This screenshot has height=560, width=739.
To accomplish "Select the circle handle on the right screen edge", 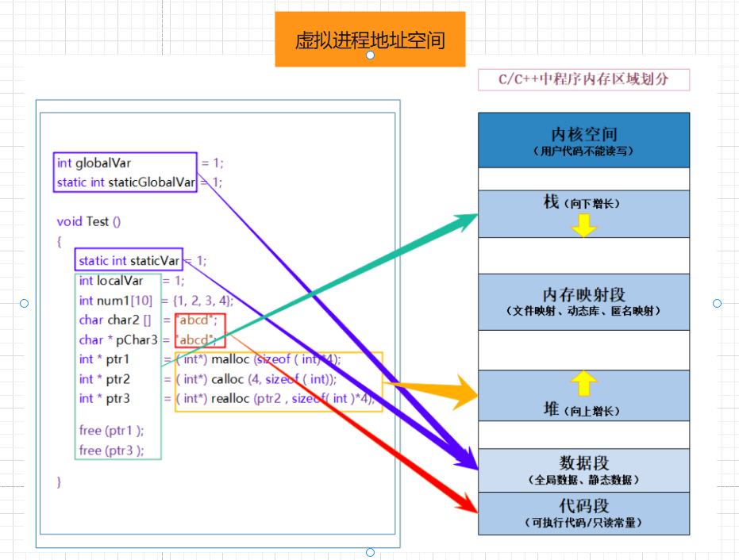I will 717,302.
